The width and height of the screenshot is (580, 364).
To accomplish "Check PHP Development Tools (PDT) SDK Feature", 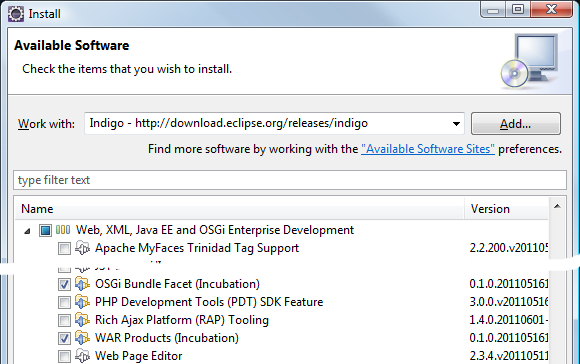I will click(x=64, y=303).
